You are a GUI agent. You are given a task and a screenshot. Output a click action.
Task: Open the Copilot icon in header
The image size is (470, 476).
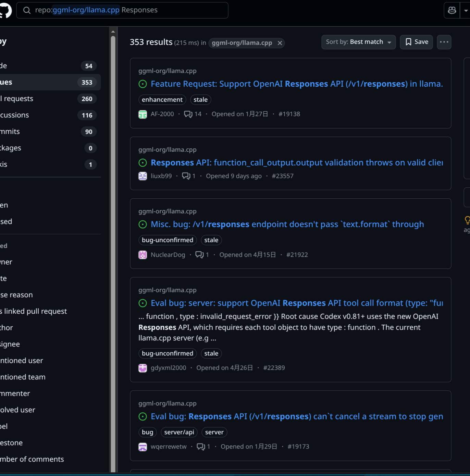[452, 10]
